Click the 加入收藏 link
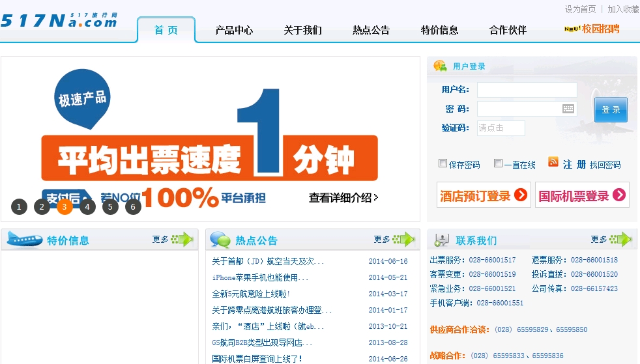This screenshot has height=364, width=640. pyautogui.click(x=623, y=9)
